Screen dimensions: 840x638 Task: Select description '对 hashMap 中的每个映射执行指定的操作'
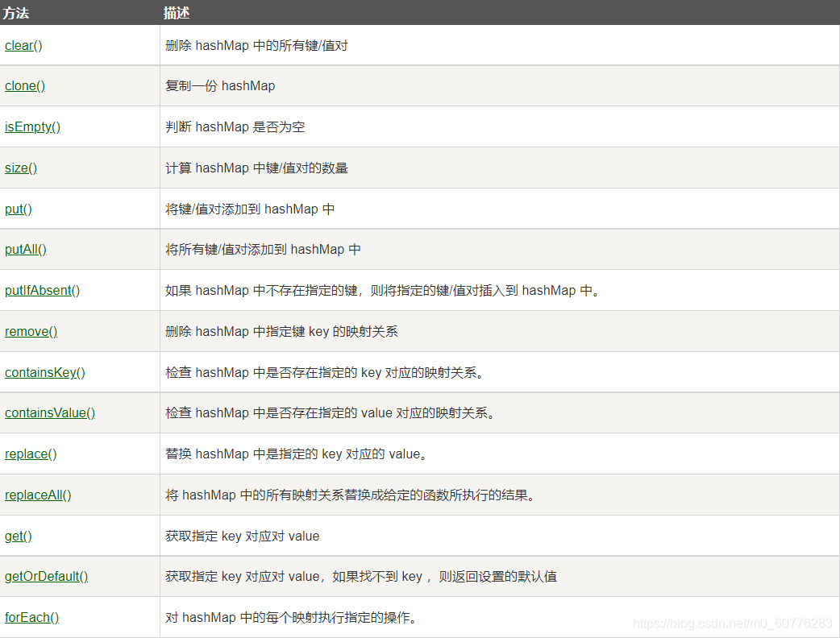[x=291, y=617]
